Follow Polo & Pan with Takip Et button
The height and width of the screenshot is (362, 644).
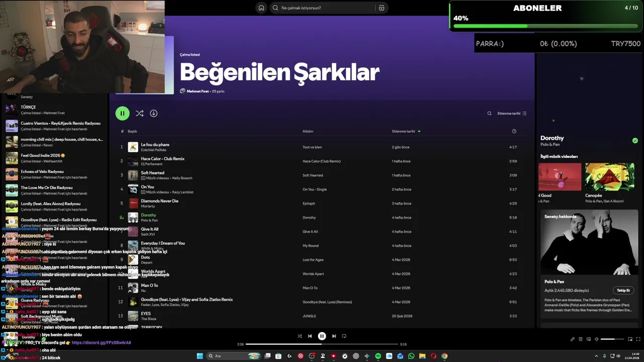[x=623, y=290]
